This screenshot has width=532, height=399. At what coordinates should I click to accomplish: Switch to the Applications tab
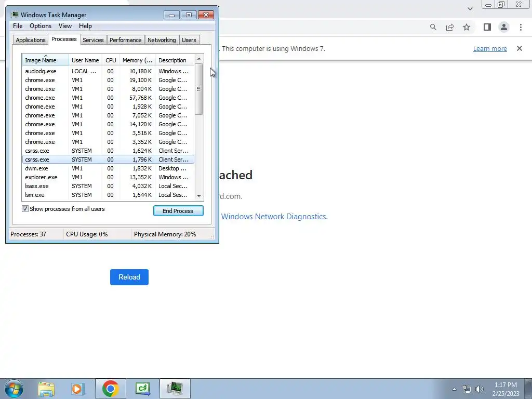click(x=31, y=40)
